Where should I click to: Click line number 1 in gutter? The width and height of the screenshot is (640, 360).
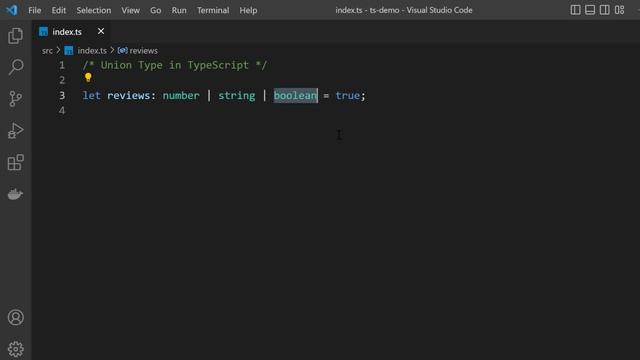point(62,65)
